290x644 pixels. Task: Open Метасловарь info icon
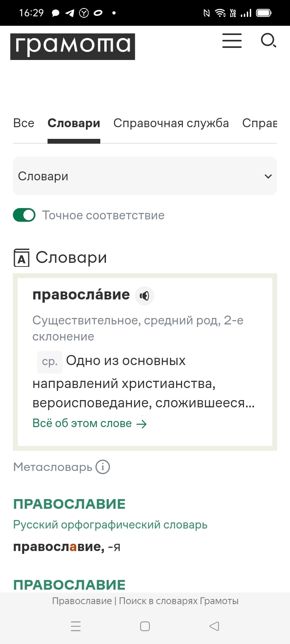pos(103,467)
